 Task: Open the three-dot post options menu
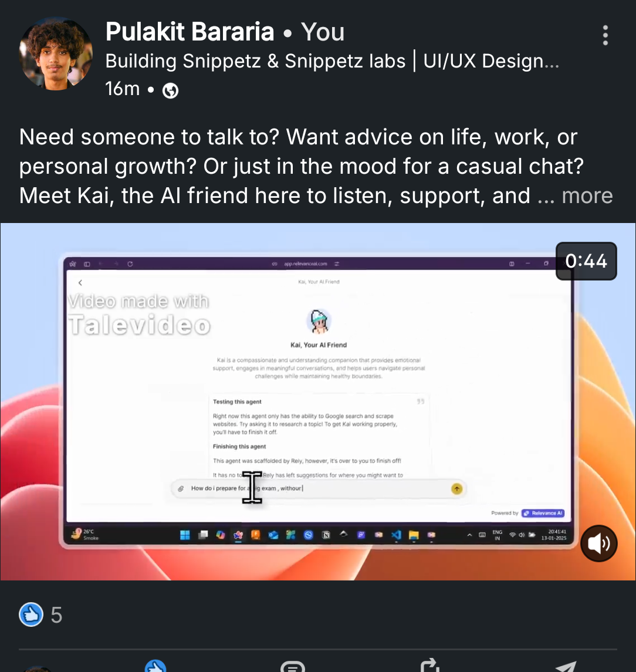point(605,35)
